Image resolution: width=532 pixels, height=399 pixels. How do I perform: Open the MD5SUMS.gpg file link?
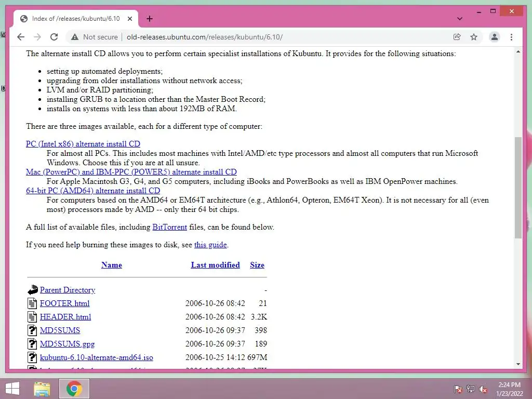[67, 344]
